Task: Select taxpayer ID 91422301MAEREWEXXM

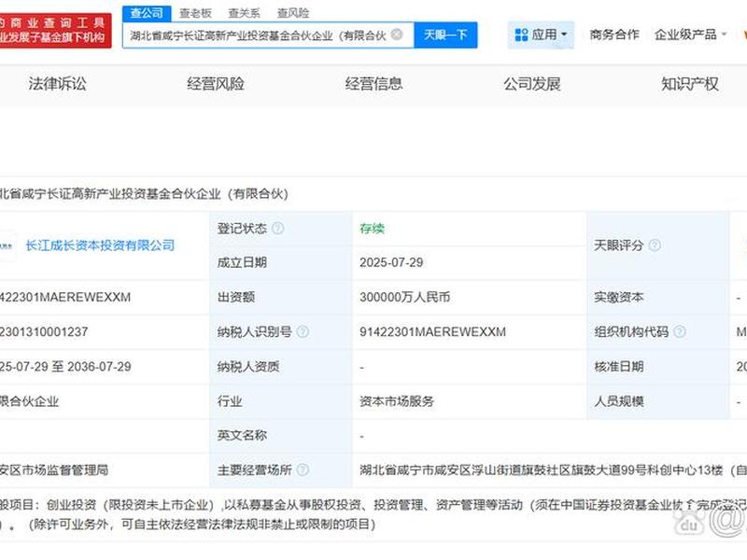Action: pos(432,332)
